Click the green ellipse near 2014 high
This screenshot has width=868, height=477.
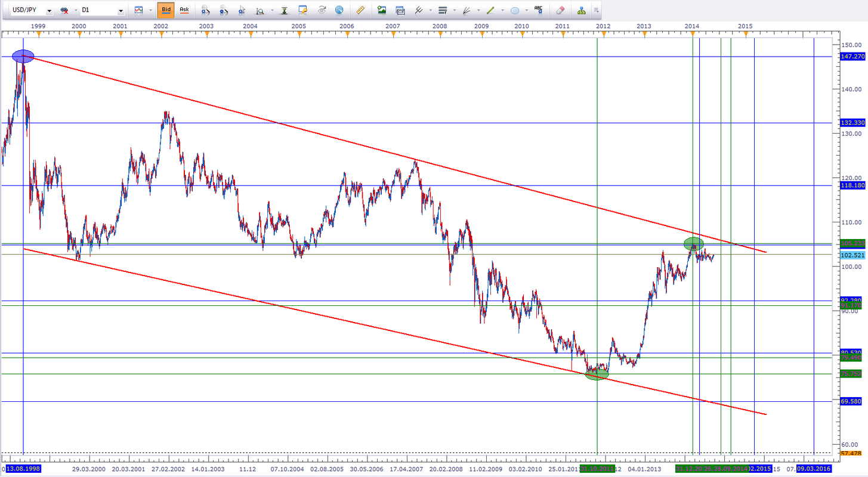point(693,243)
